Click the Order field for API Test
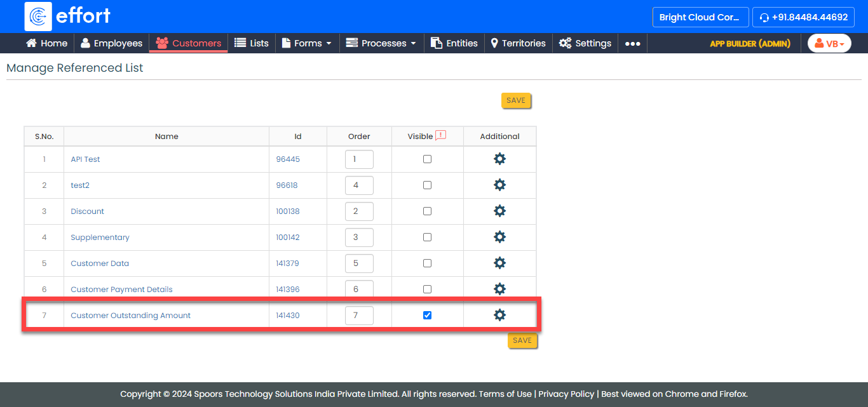 359,159
